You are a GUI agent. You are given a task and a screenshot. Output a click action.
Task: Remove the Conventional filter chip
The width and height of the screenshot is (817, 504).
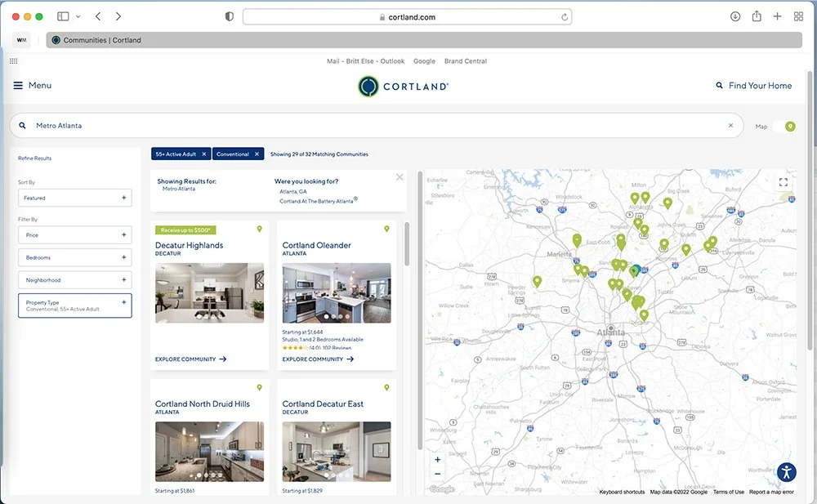257,154
